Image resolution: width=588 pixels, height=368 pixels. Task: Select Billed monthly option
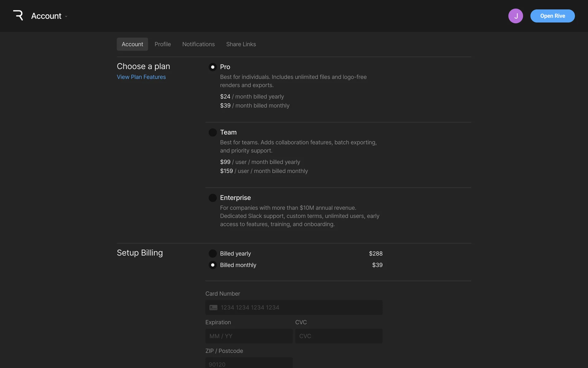(213, 265)
